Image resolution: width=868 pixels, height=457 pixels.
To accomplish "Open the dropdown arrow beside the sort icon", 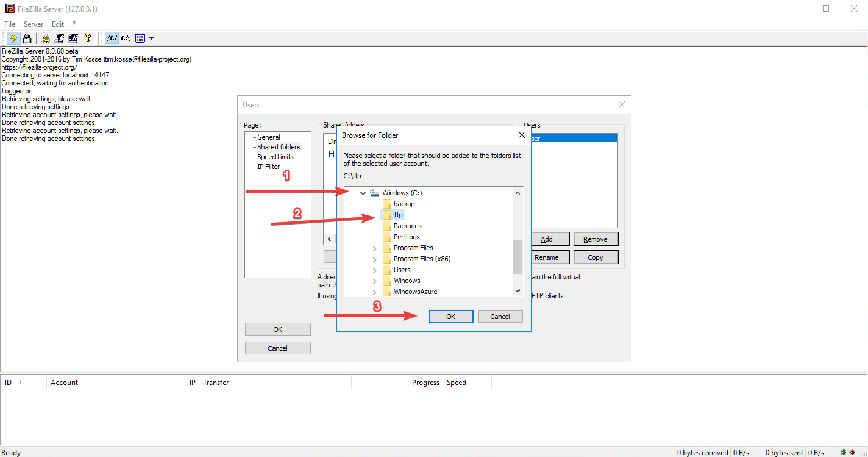I will (151, 38).
